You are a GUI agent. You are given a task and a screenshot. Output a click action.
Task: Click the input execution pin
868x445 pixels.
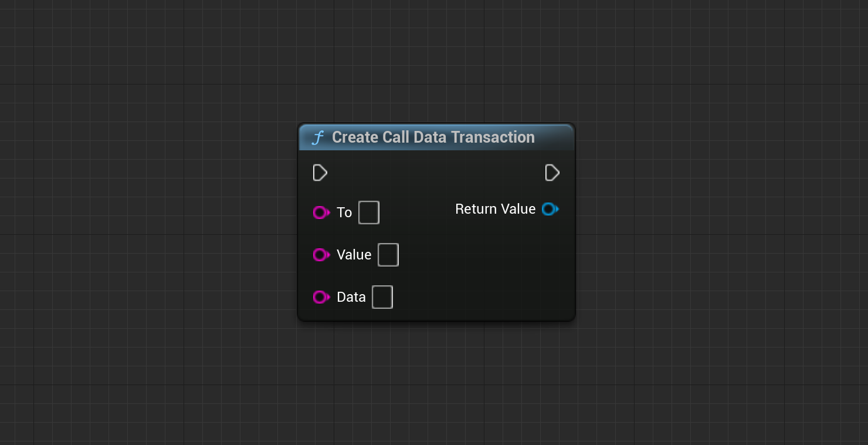point(320,173)
